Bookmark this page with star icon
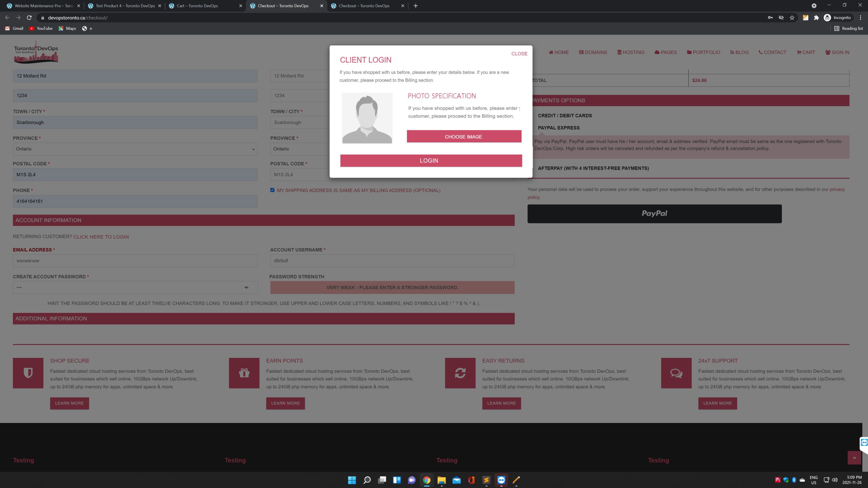The width and height of the screenshot is (868, 488). (x=792, y=18)
